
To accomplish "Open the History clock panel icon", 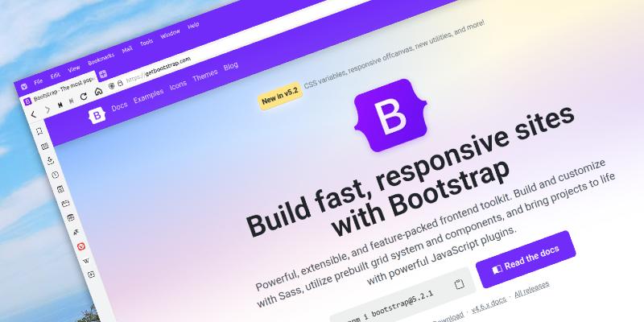I will [55, 175].
